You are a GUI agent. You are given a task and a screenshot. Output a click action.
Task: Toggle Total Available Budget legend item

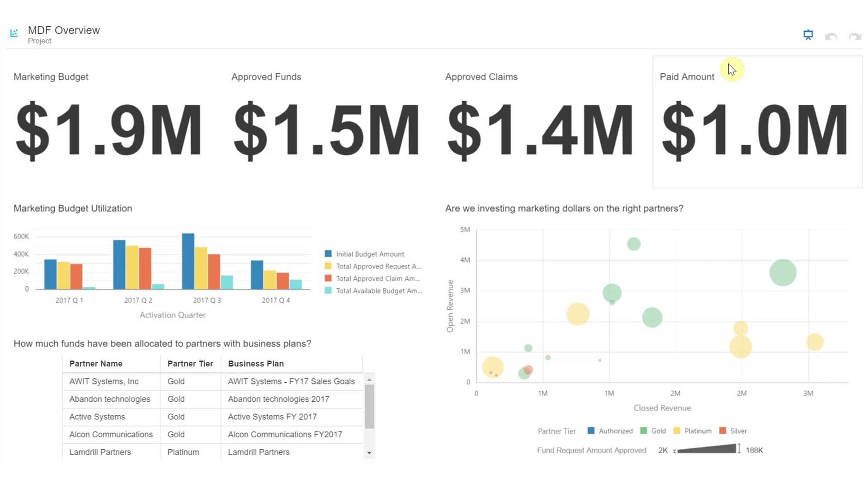[378, 291]
